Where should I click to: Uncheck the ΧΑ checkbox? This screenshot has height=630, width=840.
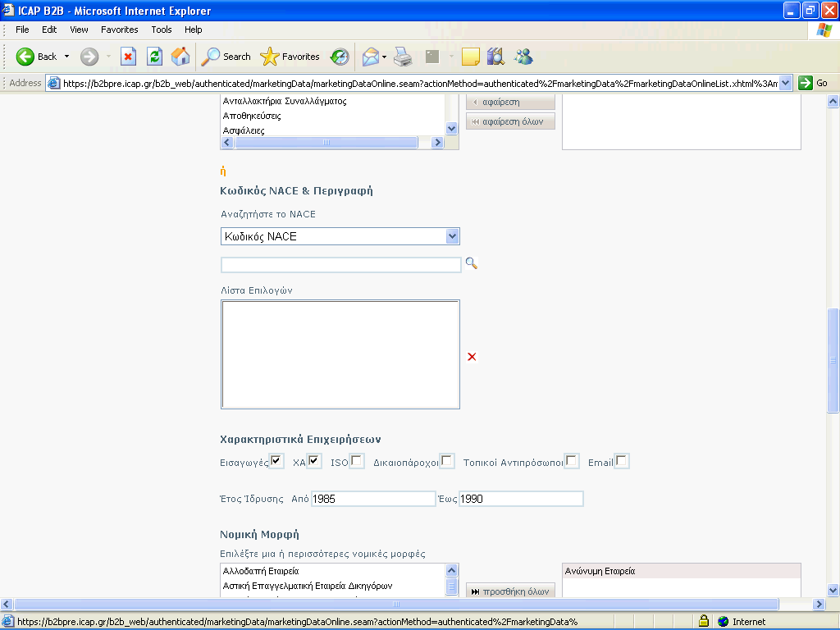[314, 461]
